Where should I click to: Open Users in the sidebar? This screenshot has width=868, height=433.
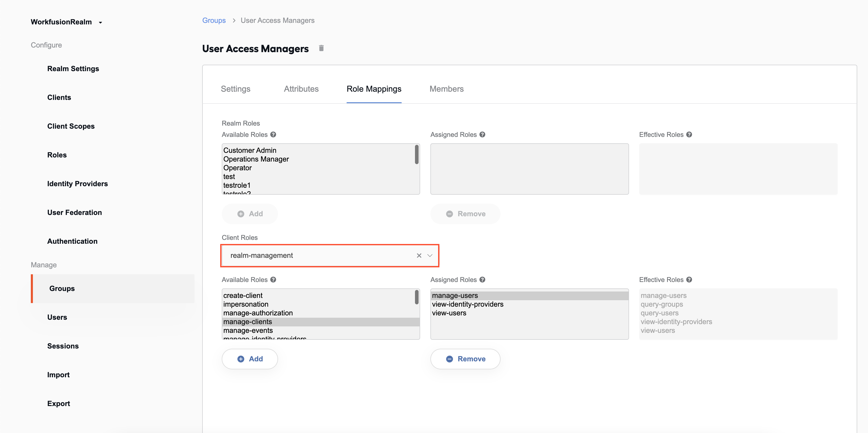(x=57, y=317)
